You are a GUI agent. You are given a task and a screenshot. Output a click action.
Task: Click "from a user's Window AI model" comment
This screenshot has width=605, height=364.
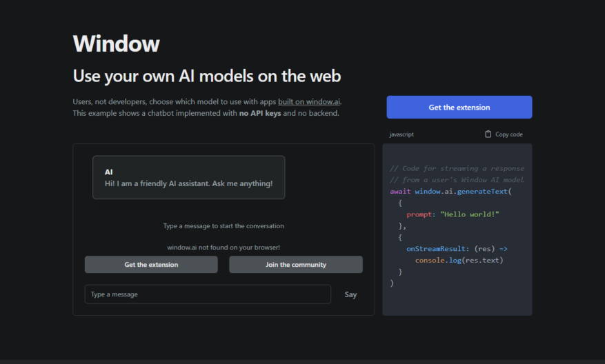coord(457,180)
